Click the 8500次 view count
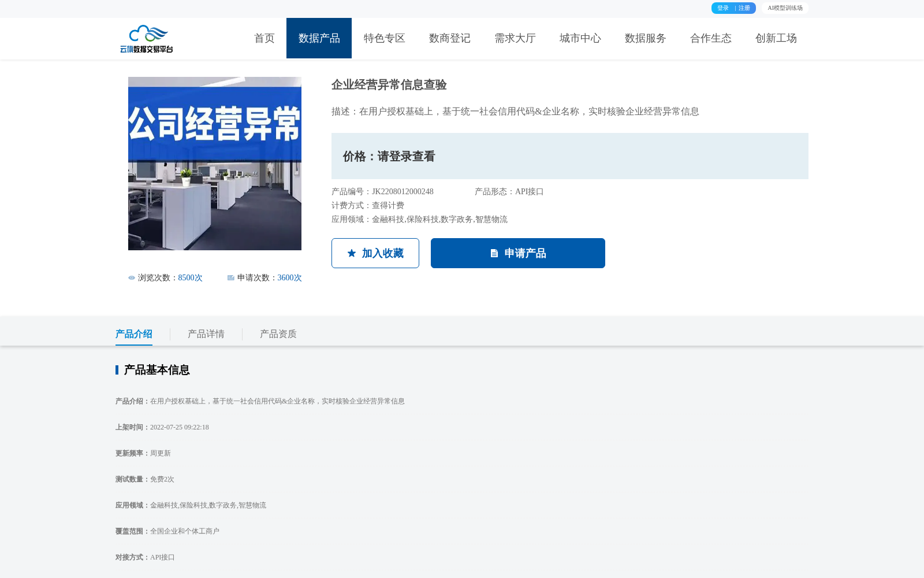Viewport: 924px width, 578px height. (191, 278)
